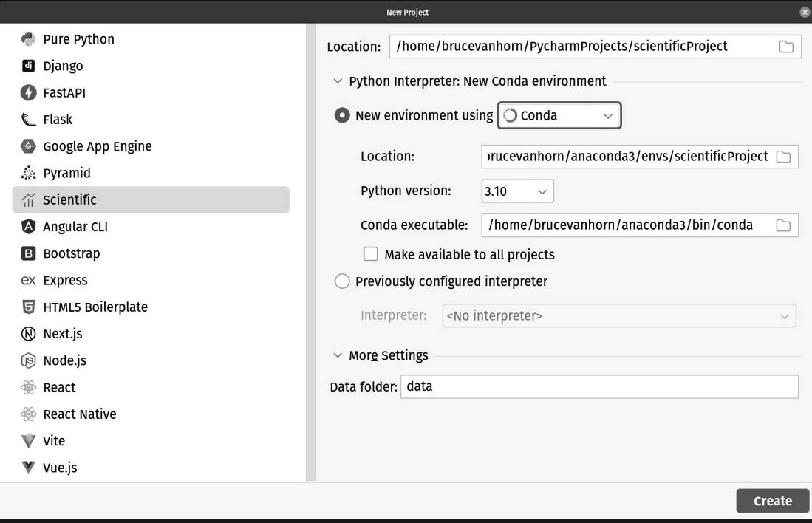Image resolution: width=812 pixels, height=523 pixels.
Task: Close the New Project dialog
Action: point(804,12)
